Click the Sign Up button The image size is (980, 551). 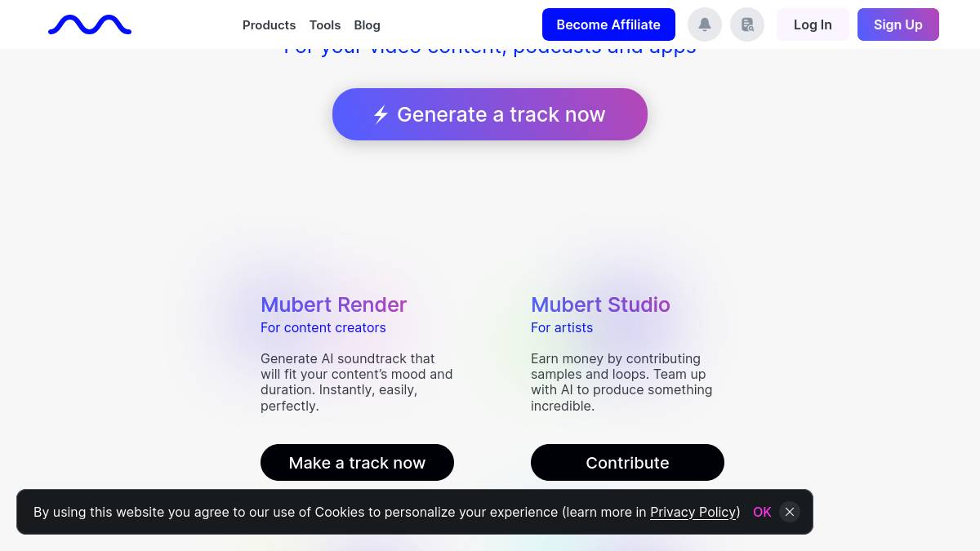[898, 24]
